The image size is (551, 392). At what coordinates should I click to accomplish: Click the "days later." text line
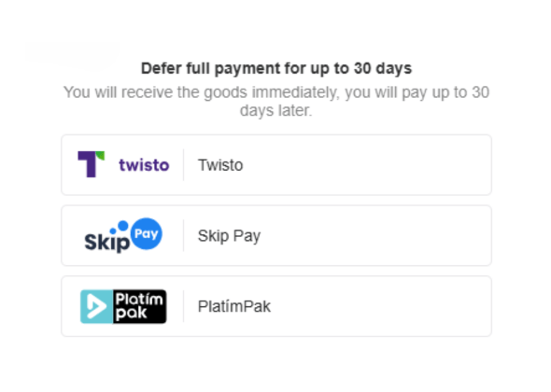[275, 111]
